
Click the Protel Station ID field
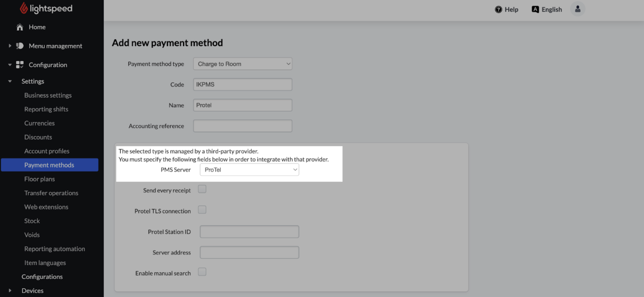[249, 232]
